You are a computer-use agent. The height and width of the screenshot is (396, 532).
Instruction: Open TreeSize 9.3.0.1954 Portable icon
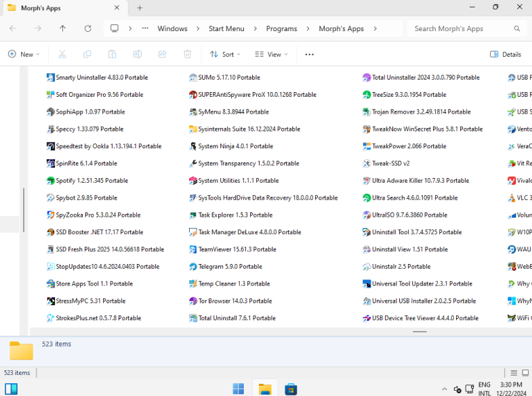click(x=367, y=95)
